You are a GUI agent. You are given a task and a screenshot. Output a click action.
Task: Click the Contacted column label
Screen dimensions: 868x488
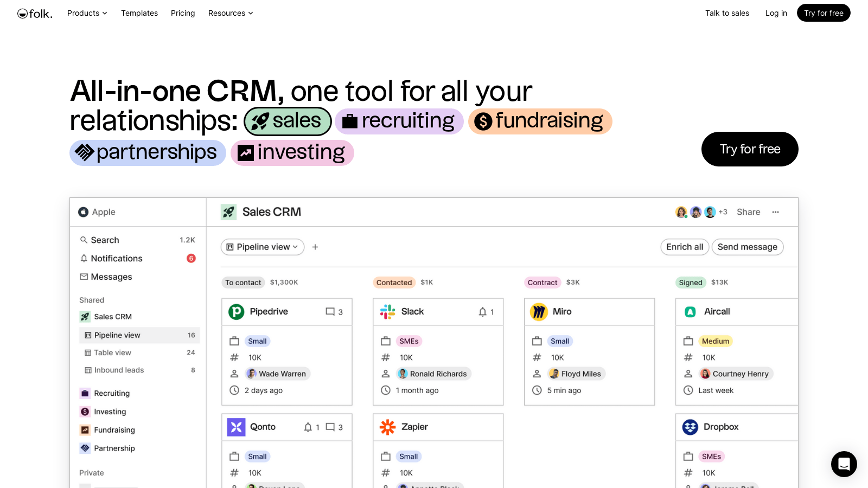pyautogui.click(x=394, y=282)
